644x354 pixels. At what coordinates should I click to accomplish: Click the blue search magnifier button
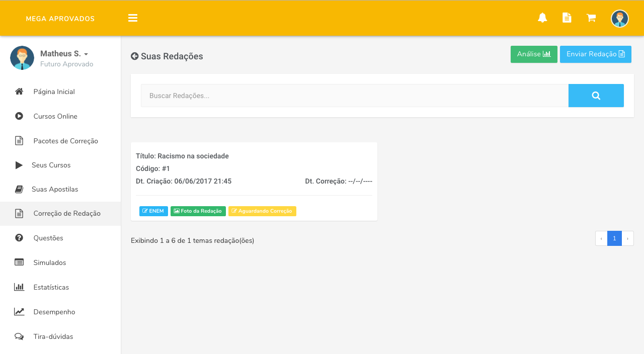tap(596, 96)
